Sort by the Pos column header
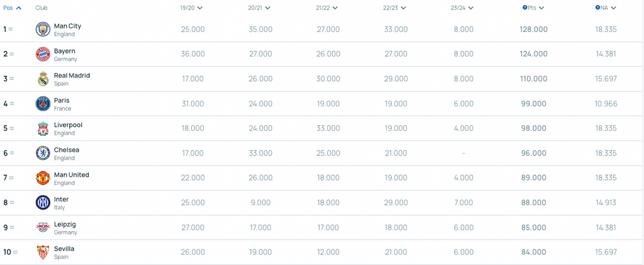Image resolution: width=644 pixels, height=265 pixels. click(x=13, y=8)
